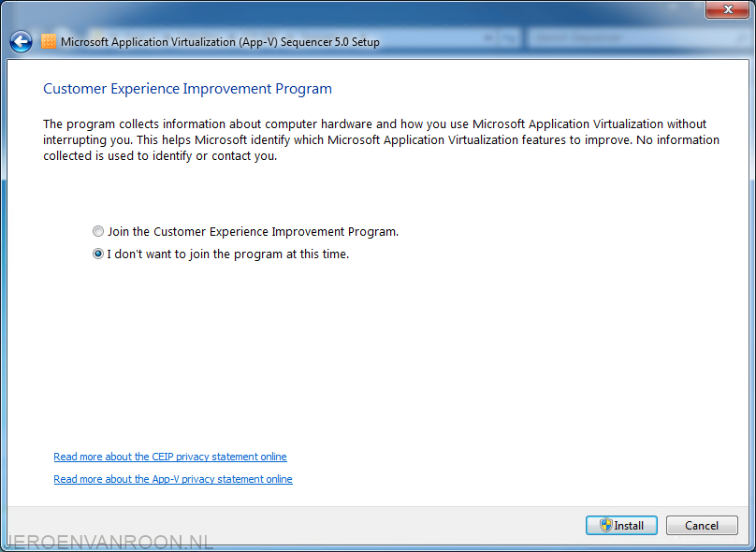Image resolution: width=756 pixels, height=552 pixels.
Task: Open the App-V privacy statement link
Action: [x=173, y=479]
